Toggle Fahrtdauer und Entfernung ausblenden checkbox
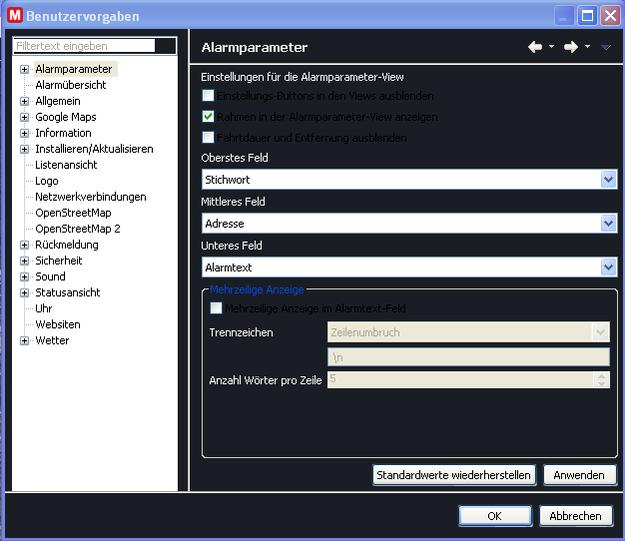The image size is (625, 541). point(208,138)
